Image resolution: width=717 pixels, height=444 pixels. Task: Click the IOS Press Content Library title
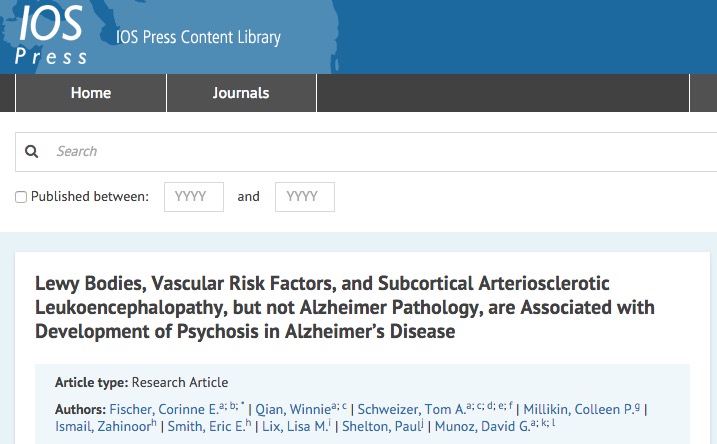(198, 37)
